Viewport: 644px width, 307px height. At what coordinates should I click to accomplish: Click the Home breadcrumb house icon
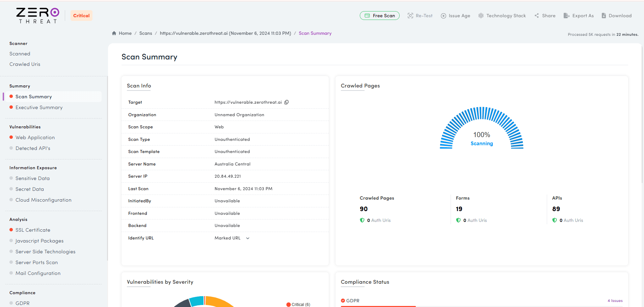point(114,33)
